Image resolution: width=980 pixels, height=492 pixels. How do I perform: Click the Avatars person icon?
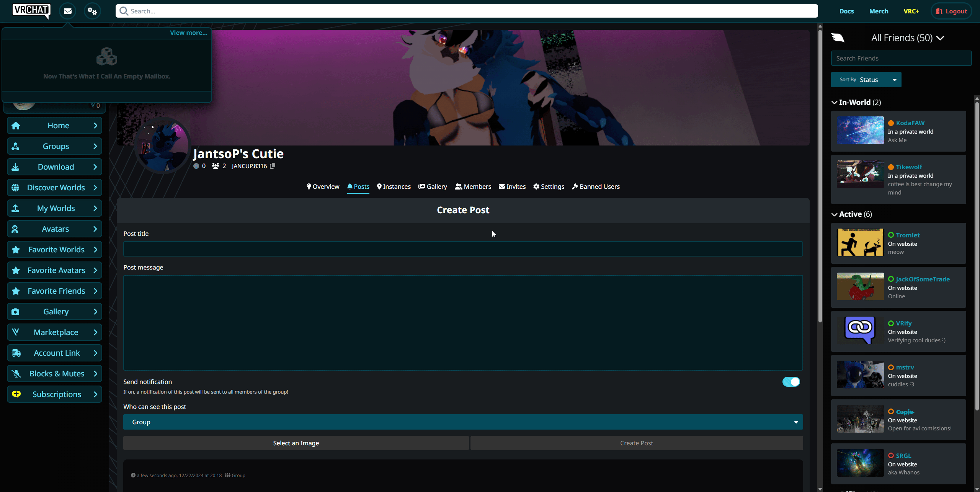[x=15, y=229]
